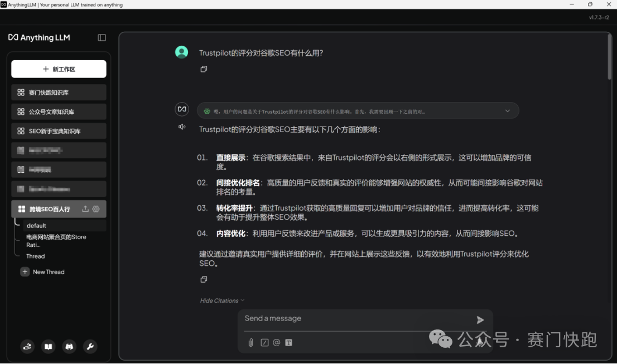The height and width of the screenshot is (364, 617).
Task: Play response aloud with speaker icon
Action: click(x=182, y=127)
